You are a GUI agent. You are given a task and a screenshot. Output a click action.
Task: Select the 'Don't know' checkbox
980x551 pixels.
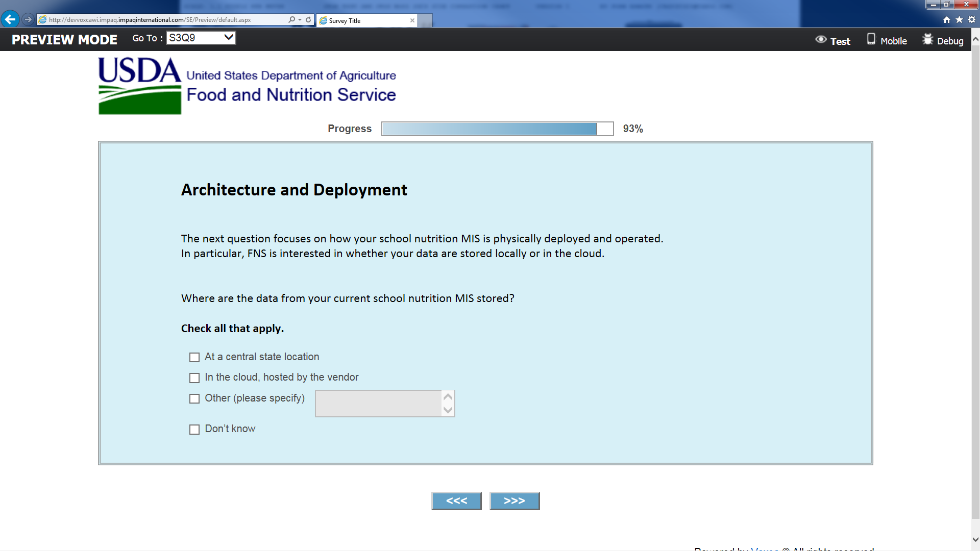coord(194,430)
